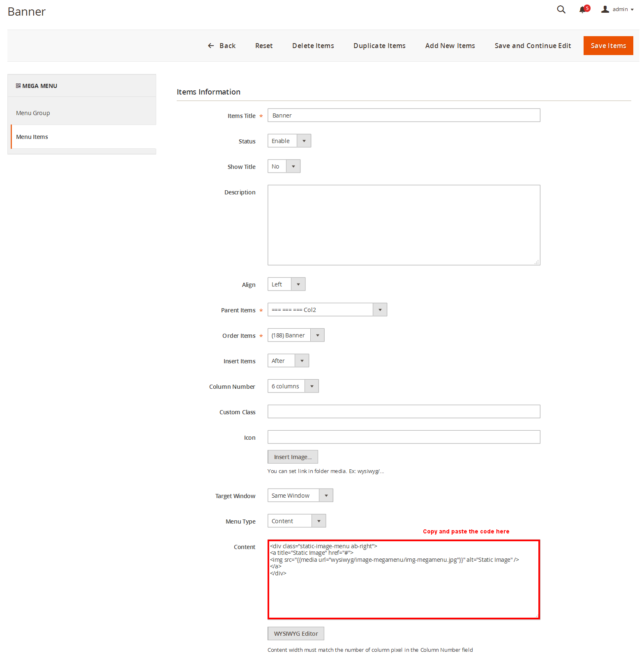Screen dimensions: 644x660
Task: Click the WYSIWYG Editor button
Action: [x=296, y=634]
